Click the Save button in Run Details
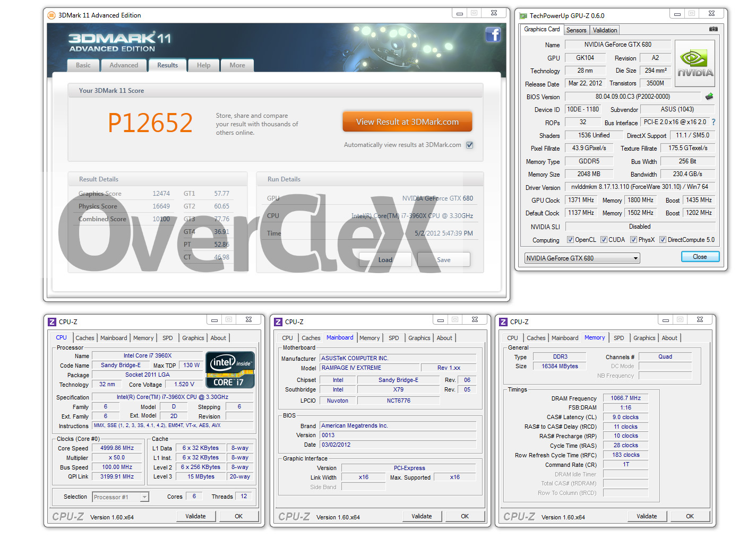Viewport: 756px width, 539px height. (x=444, y=260)
